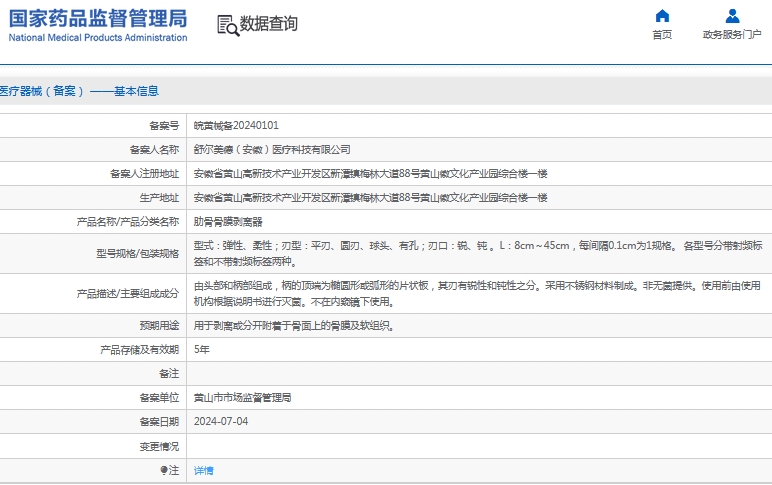Click National Medical Products Administration subtitle
772x485 pixels.
tap(98, 37)
